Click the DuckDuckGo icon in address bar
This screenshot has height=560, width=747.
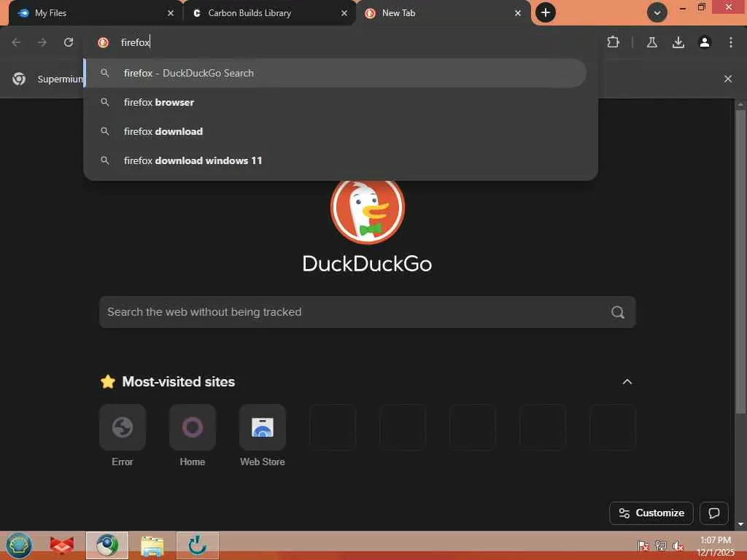tap(103, 42)
